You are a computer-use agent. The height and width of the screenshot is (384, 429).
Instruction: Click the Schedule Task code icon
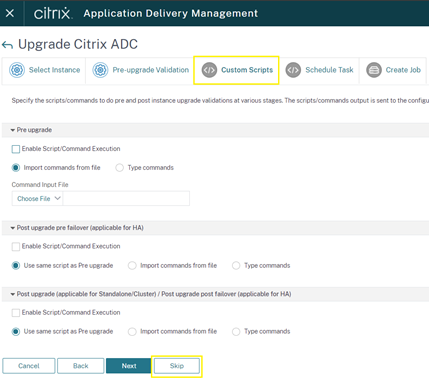[x=293, y=70]
